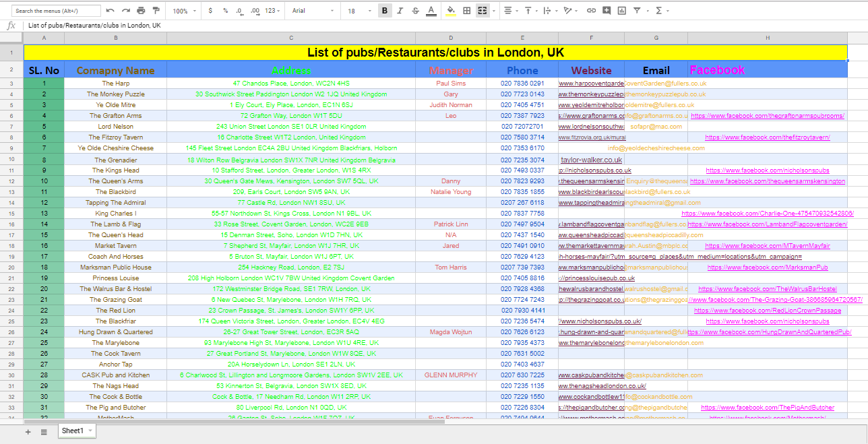Image resolution: width=868 pixels, height=444 pixels.
Task: Select the paint format tool
Action: coord(156,10)
